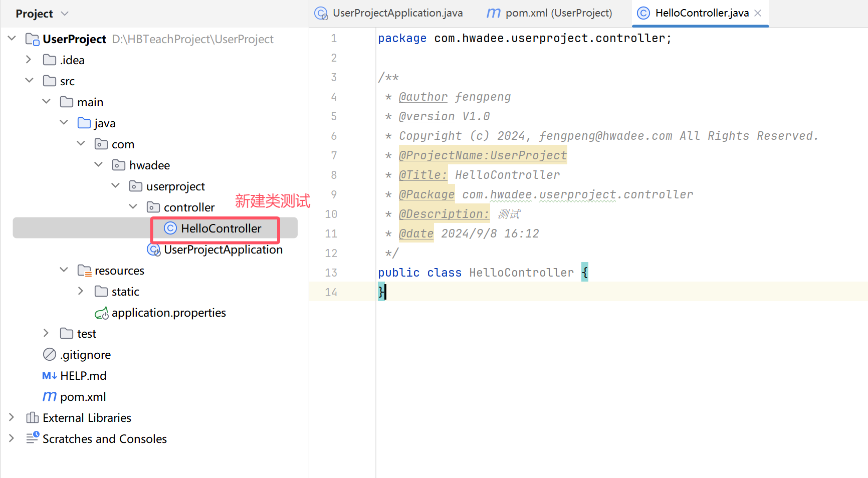The width and height of the screenshot is (868, 478).
Task: Click the application.properties Spring config icon
Action: pyautogui.click(x=102, y=313)
